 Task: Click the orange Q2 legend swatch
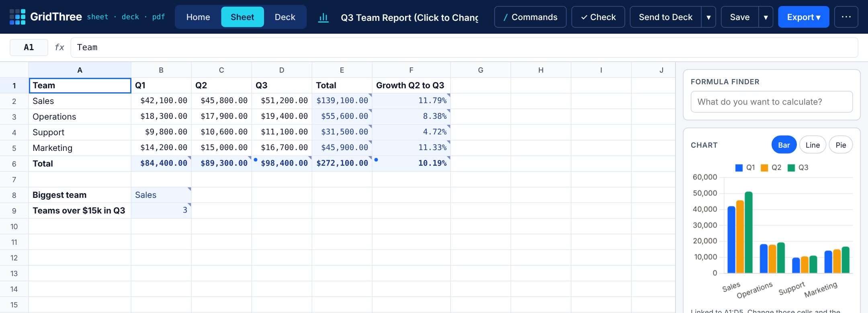(x=764, y=168)
